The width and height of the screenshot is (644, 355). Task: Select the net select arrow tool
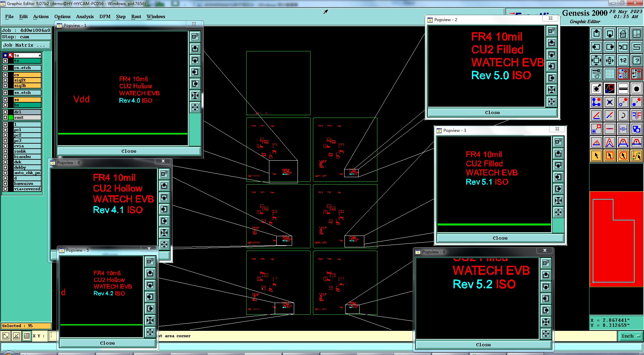click(x=636, y=156)
